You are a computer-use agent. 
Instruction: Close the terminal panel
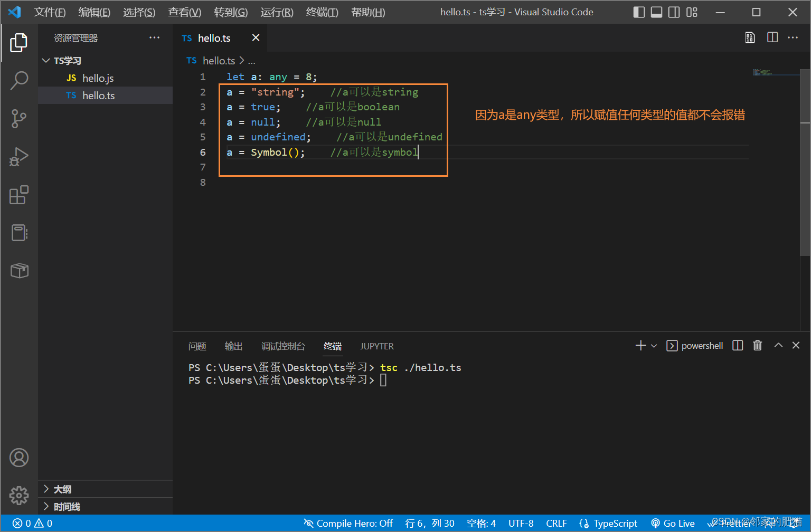796,345
